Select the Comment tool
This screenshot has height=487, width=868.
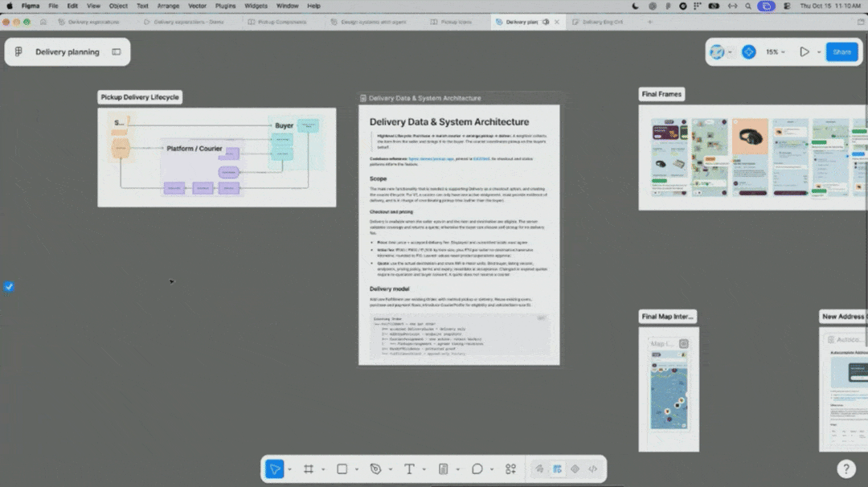(x=477, y=469)
